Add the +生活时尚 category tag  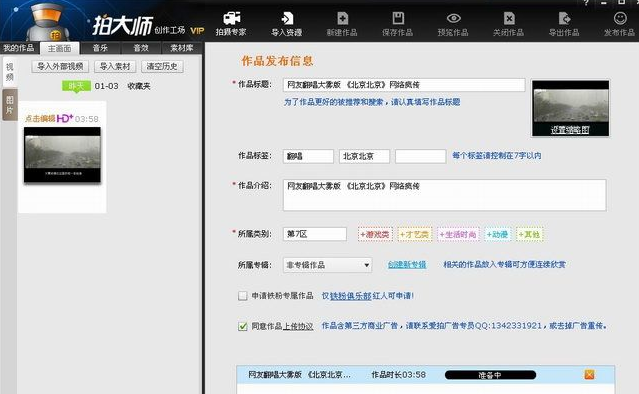point(458,234)
